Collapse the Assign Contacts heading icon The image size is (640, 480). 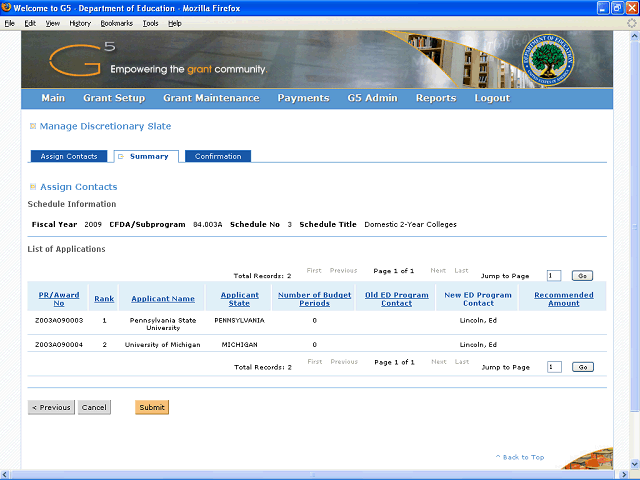(x=33, y=187)
